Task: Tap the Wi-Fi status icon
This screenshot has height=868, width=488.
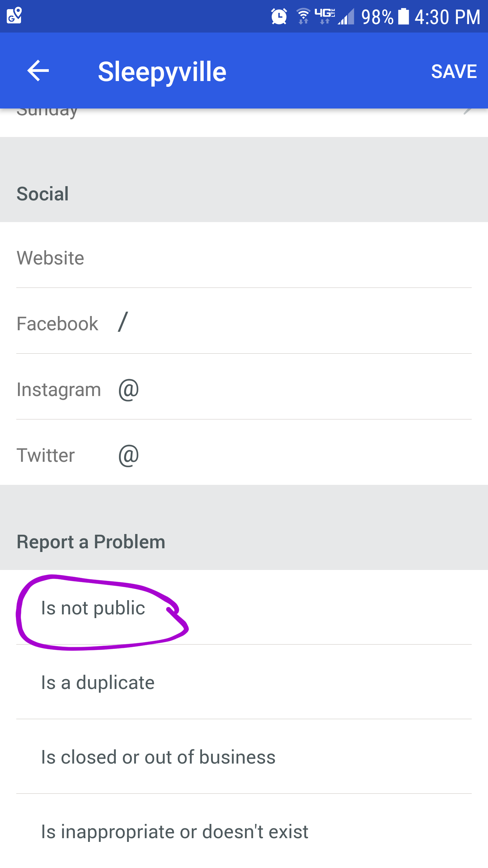Action: [303, 16]
